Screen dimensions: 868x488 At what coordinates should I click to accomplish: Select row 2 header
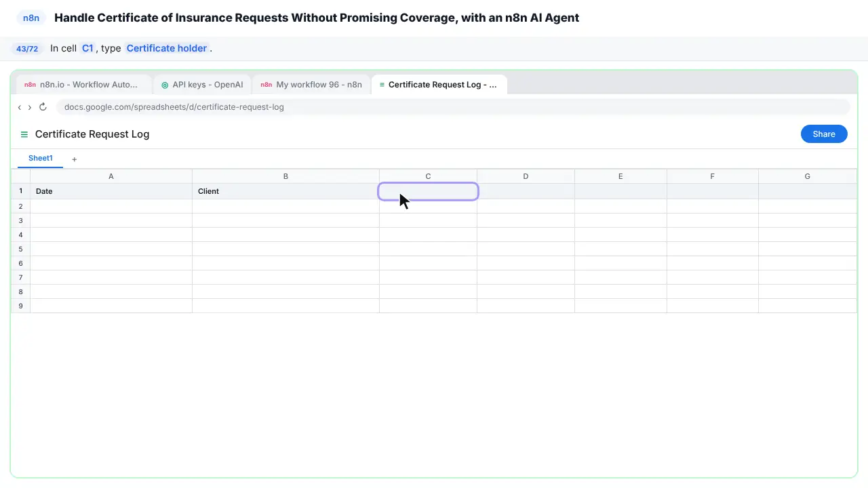tap(21, 206)
